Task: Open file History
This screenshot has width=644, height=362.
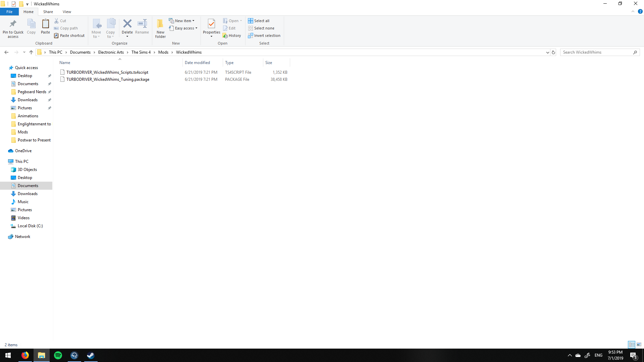Action: point(232,36)
